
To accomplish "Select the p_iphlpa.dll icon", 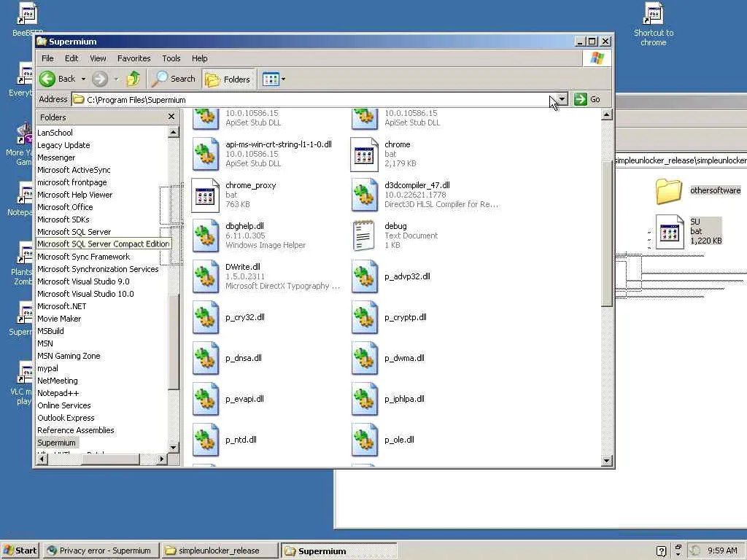I will pyautogui.click(x=365, y=400).
